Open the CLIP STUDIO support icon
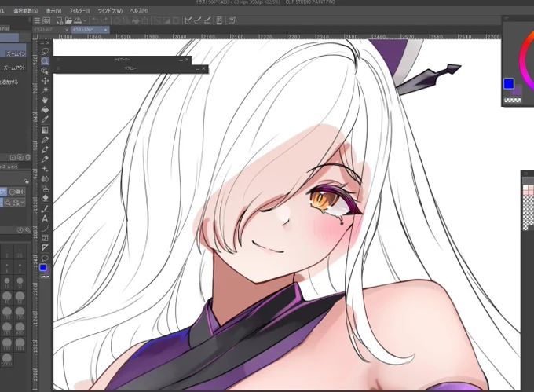Viewport: 534px width, 392px height. click(x=232, y=20)
